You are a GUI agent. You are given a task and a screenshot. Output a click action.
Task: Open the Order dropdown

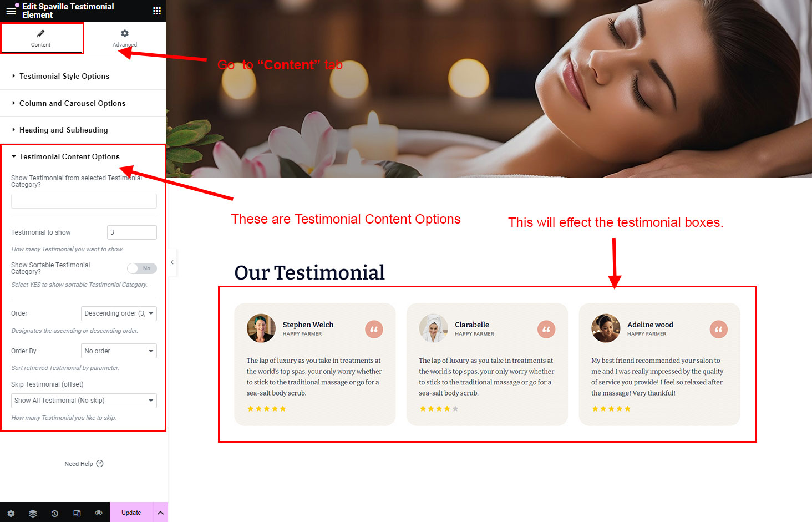pos(119,313)
